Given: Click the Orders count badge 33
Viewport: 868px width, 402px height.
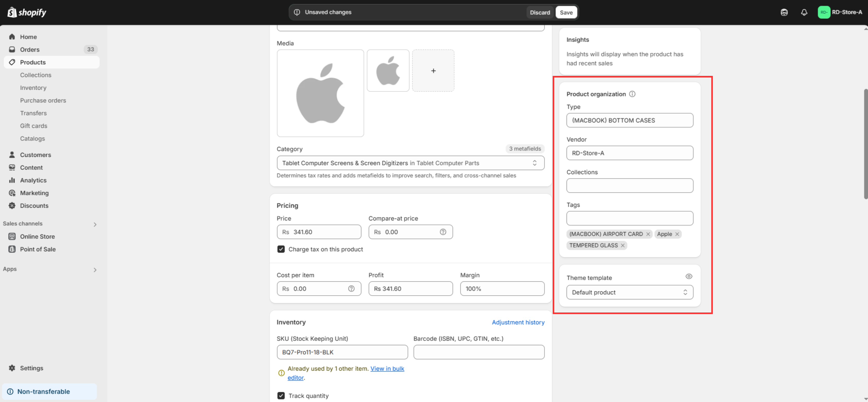Looking at the screenshot, I should click(91, 50).
